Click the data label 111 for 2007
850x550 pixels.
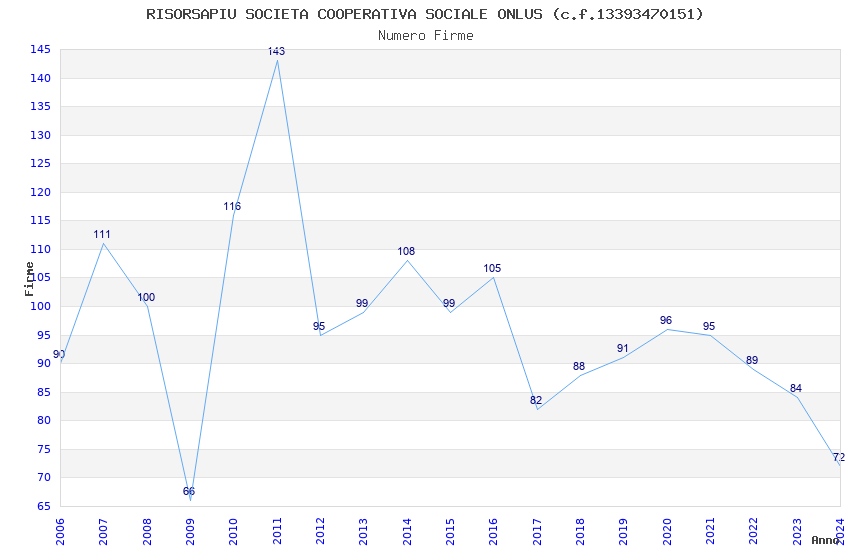102,234
